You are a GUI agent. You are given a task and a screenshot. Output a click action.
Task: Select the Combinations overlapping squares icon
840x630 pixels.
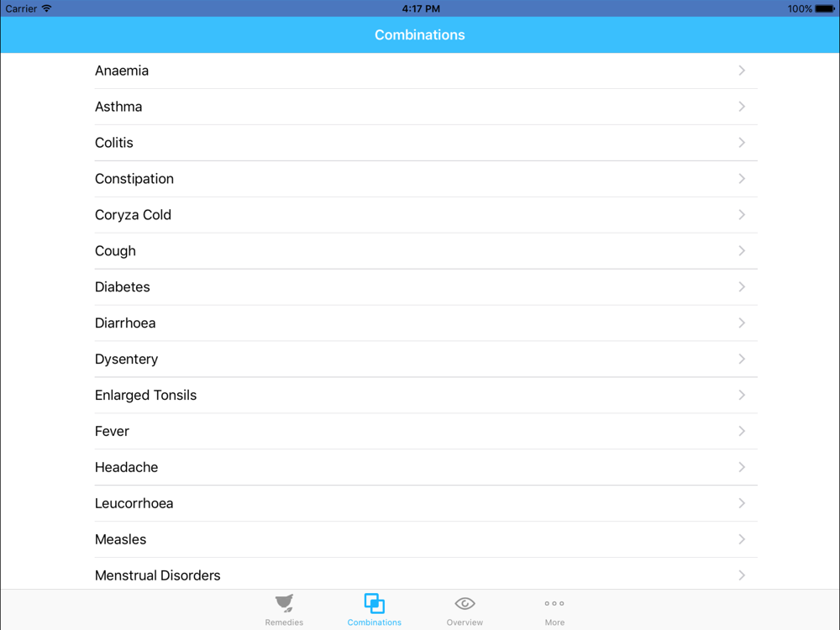coord(374,603)
